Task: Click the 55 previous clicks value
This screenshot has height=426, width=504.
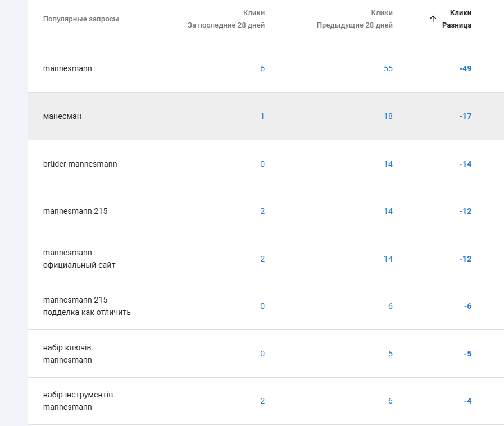Action: click(388, 68)
